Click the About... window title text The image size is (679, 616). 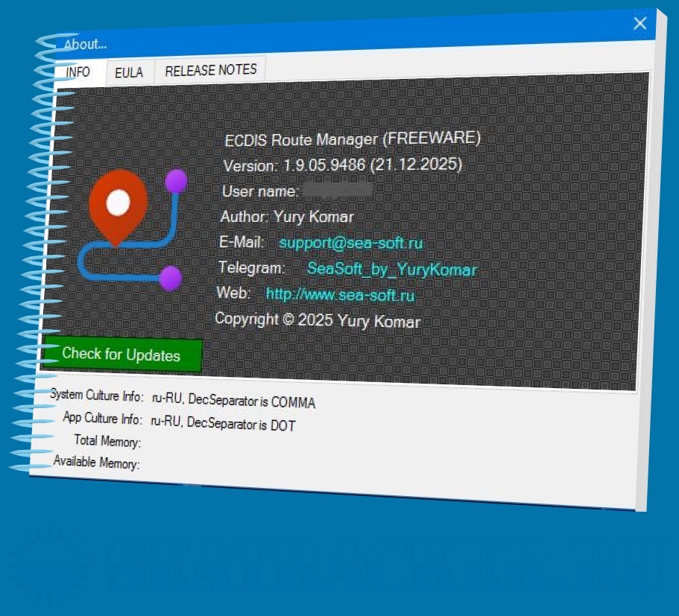[86, 45]
